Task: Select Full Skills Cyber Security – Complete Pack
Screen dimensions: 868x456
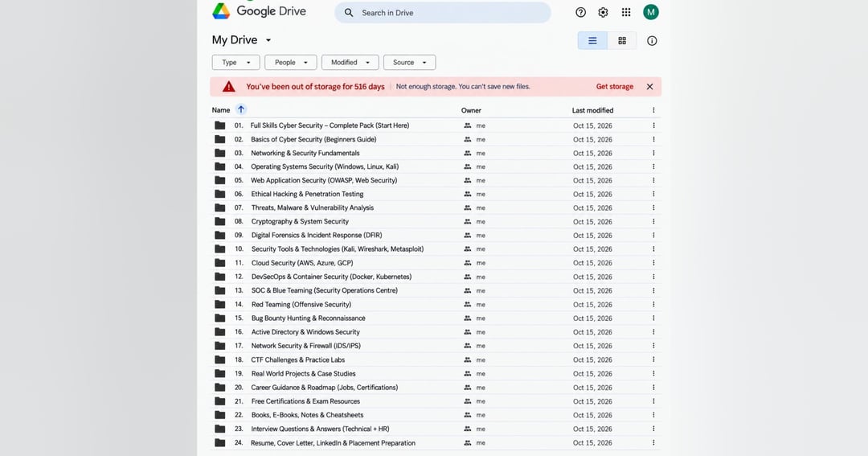Action: point(330,125)
